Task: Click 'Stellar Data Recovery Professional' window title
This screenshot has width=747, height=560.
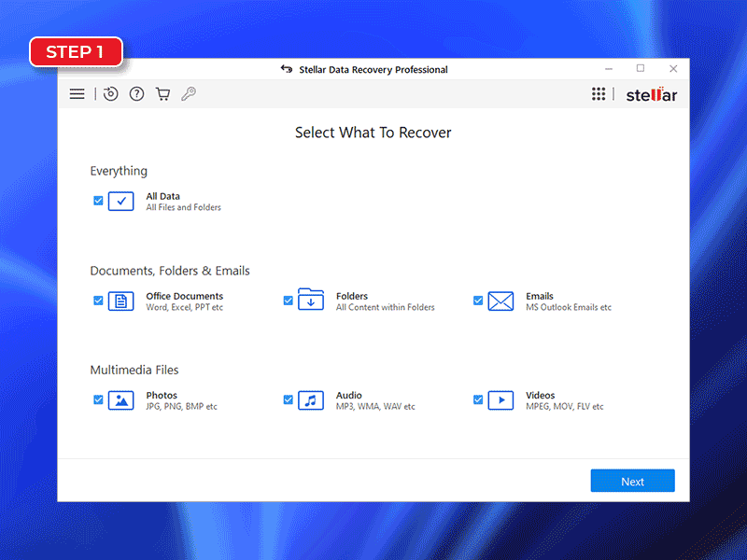Action: point(373,69)
